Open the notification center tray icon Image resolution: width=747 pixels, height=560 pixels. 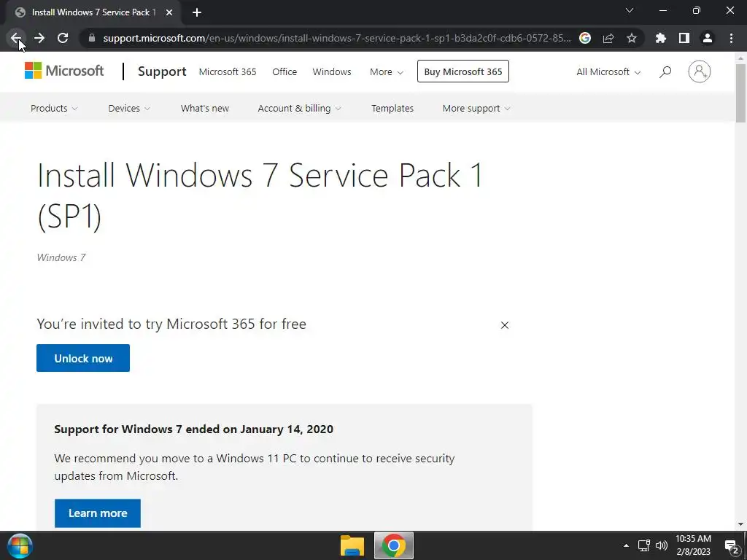click(732, 546)
